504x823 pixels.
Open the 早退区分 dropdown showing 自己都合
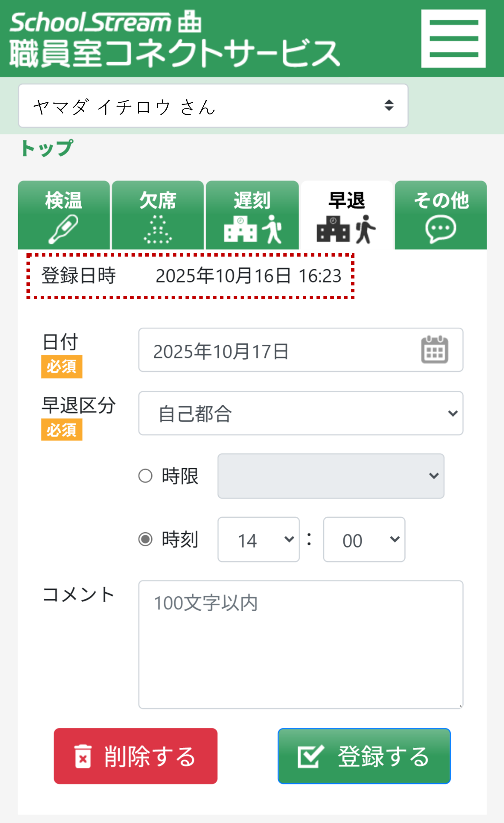pos(300,413)
